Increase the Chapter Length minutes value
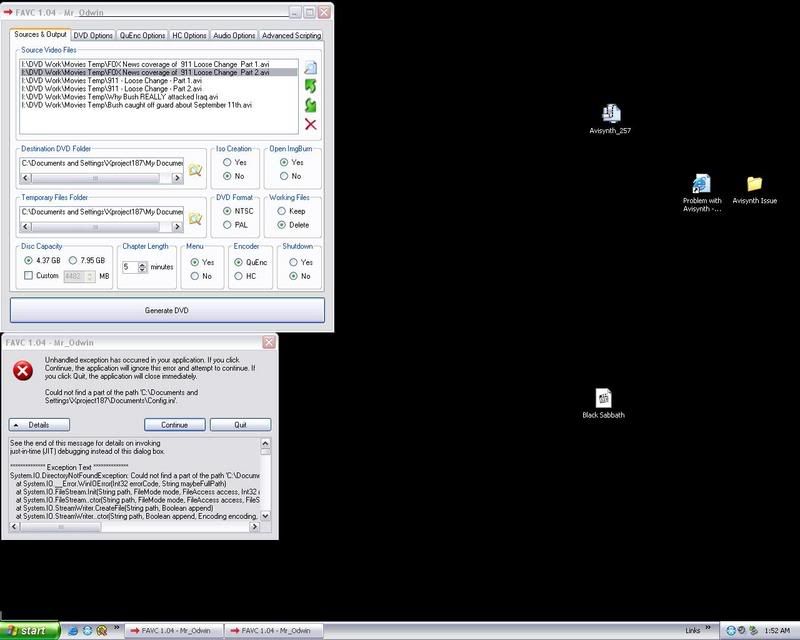This screenshot has width=800, height=640. tap(141, 264)
